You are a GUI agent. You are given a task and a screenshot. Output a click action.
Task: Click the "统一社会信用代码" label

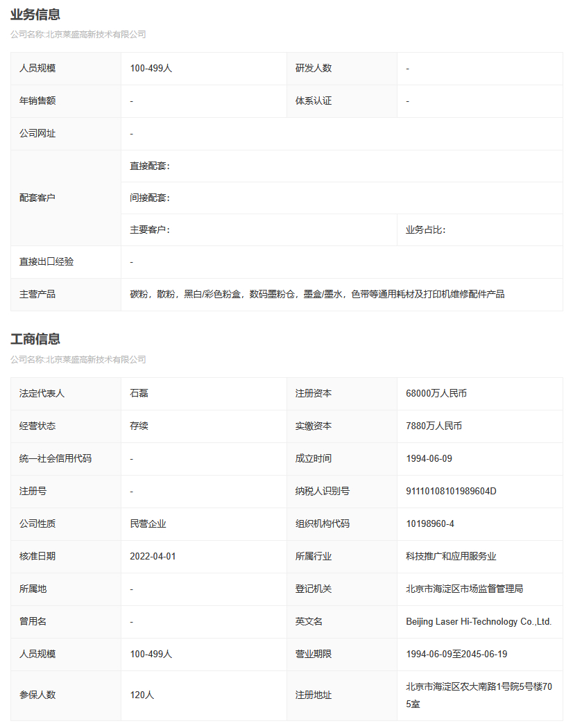tap(55, 459)
